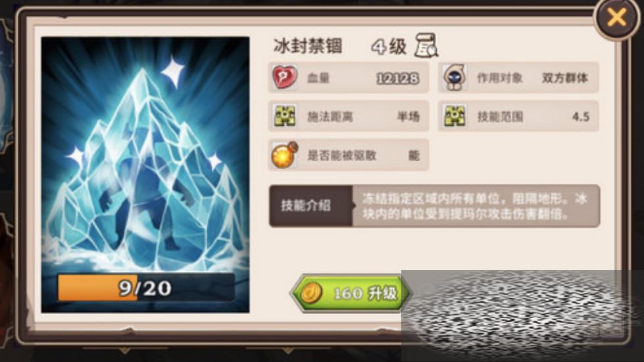The height and width of the screenshot is (362, 644).
Task: Click the 4级 level label
Action: pyautogui.click(x=389, y=46)
